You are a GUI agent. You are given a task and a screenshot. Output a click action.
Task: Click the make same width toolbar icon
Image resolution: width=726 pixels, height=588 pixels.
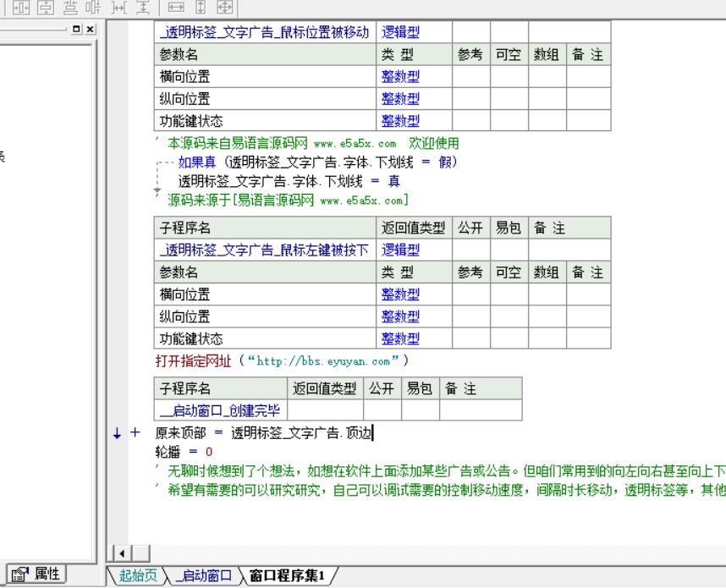tap(176, 7)
